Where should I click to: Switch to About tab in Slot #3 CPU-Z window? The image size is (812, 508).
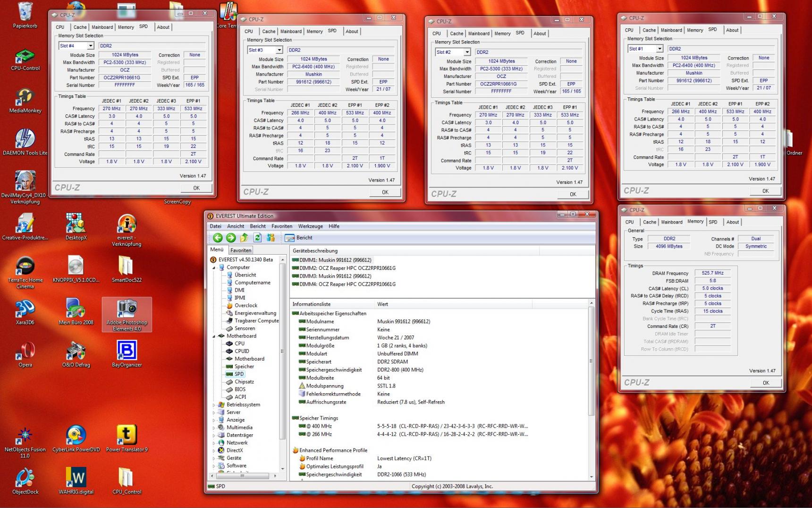352,32
